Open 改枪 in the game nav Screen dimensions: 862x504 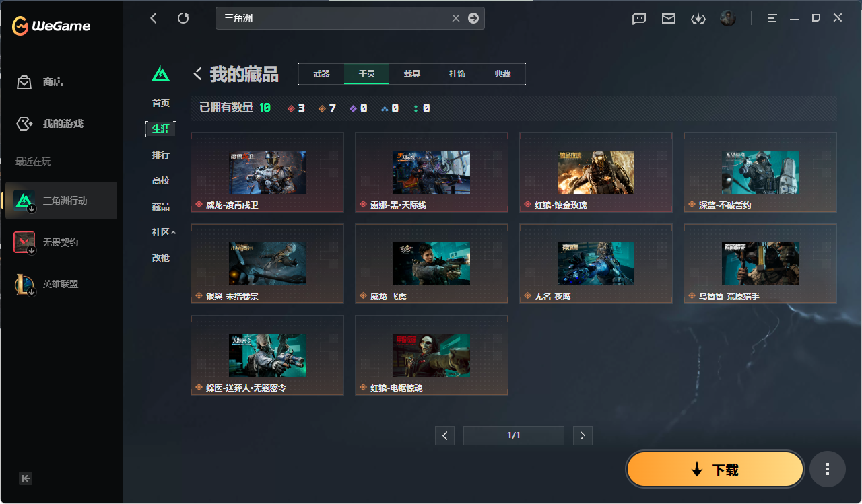(161, 258)
